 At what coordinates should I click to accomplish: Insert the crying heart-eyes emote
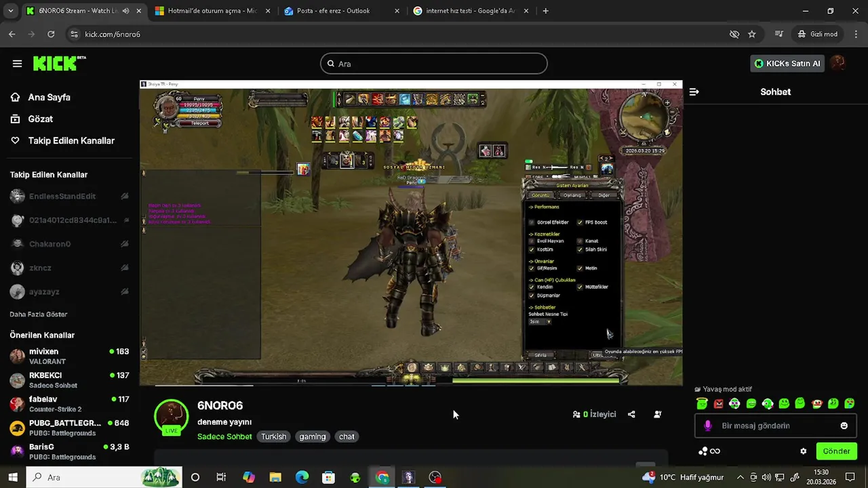849,404
